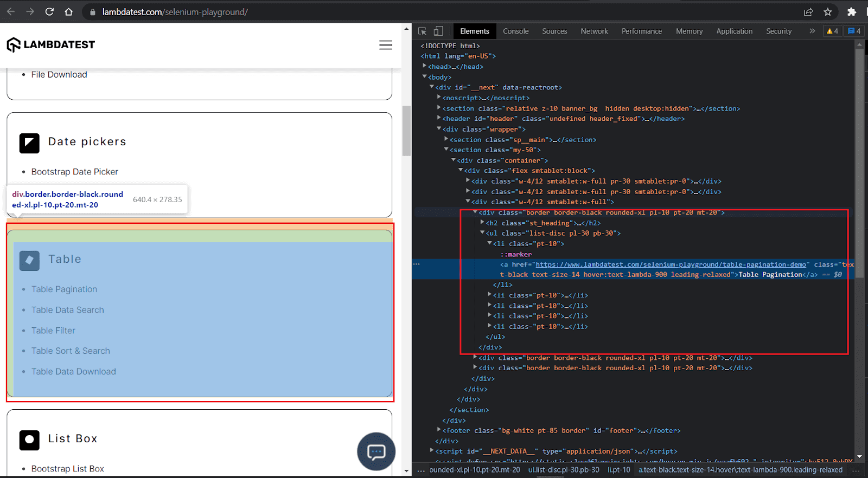Open the Bootstrap List Box link
The image size is (868, 478).
pos(68,469)
